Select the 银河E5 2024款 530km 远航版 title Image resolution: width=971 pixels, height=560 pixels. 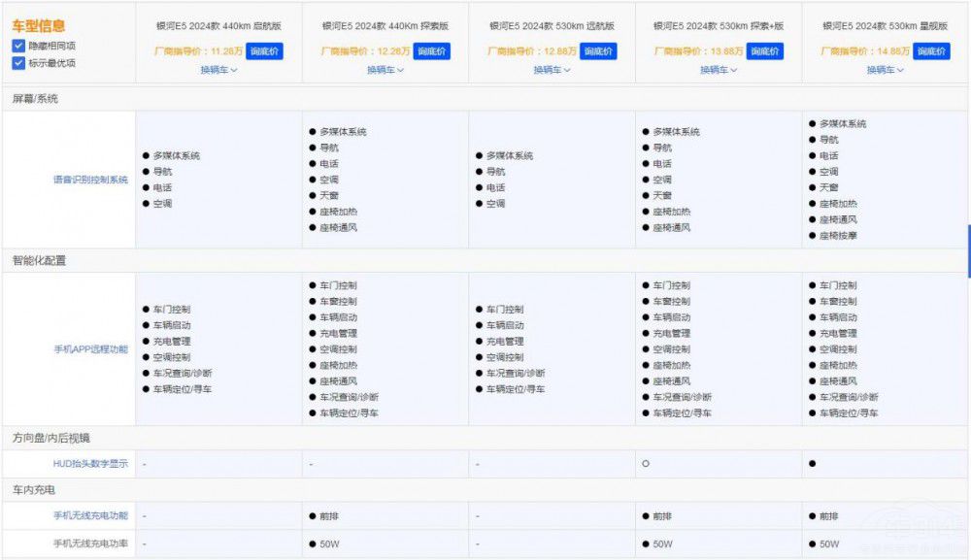552,27
